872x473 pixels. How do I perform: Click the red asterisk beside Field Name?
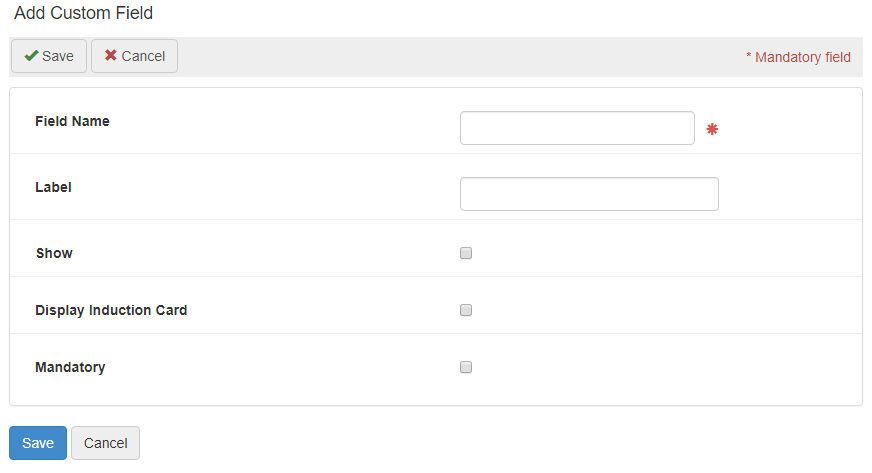click(712, 129)
